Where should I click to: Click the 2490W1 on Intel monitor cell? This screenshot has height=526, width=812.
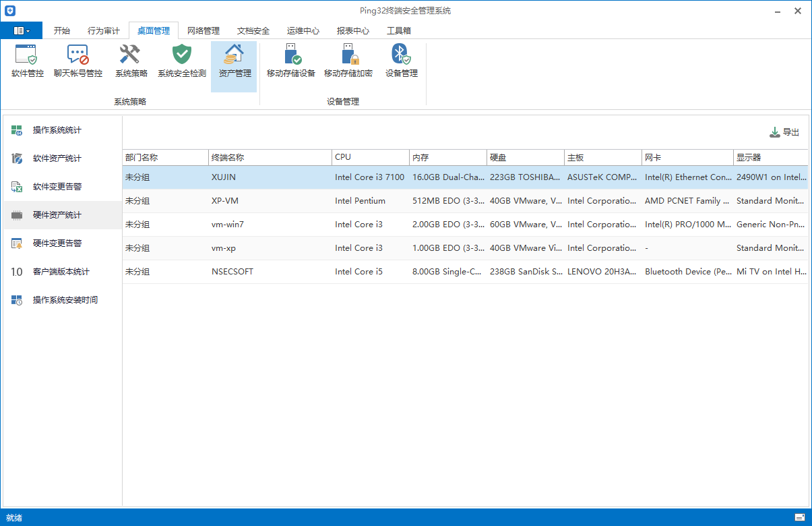click(x=772, y=177)
